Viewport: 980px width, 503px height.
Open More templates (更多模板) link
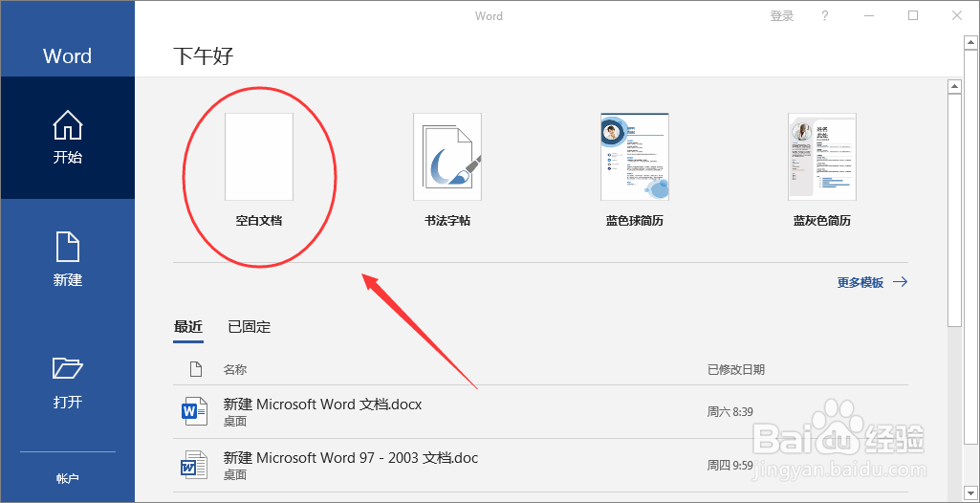(860, 282)
